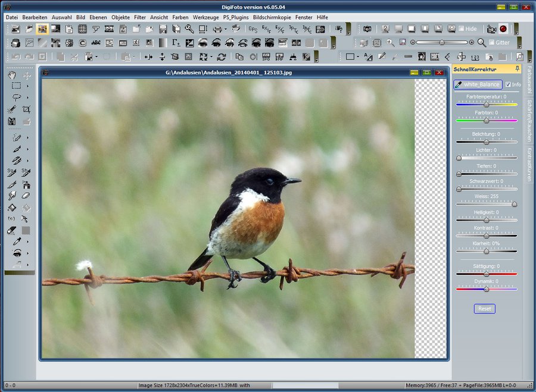Toggle the Info checkbox

[x=509, y=84]
